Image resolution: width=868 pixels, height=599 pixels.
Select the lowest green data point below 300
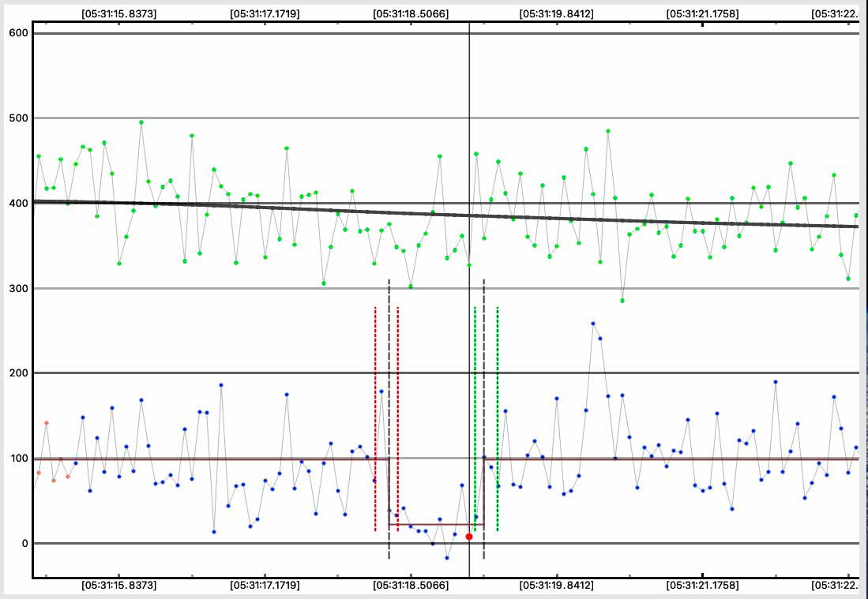click(622, 301)
